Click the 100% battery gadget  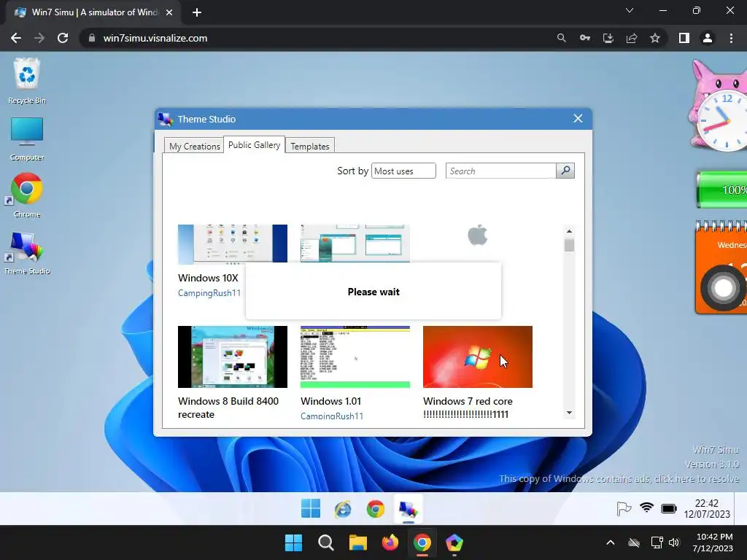721,190
